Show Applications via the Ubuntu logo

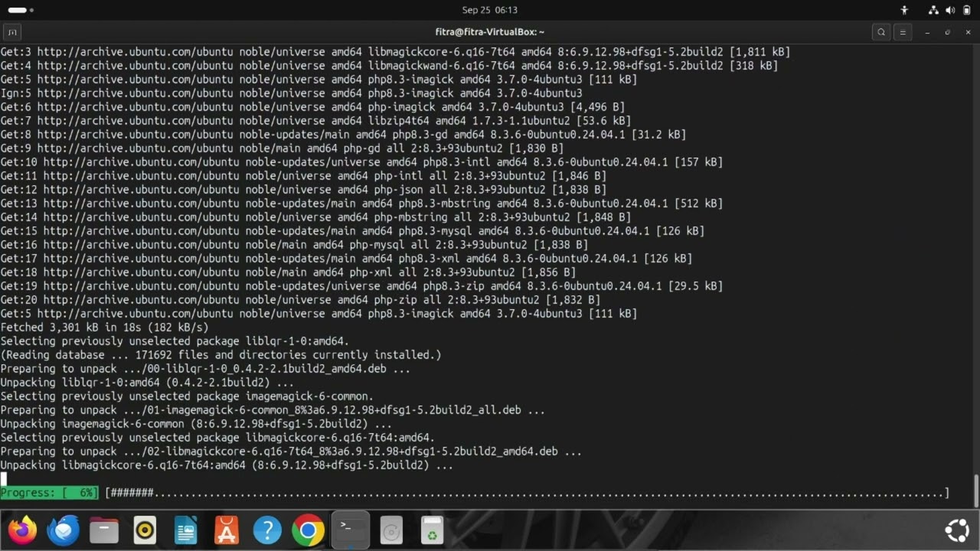pyautogui.click(x=957, y=530)
